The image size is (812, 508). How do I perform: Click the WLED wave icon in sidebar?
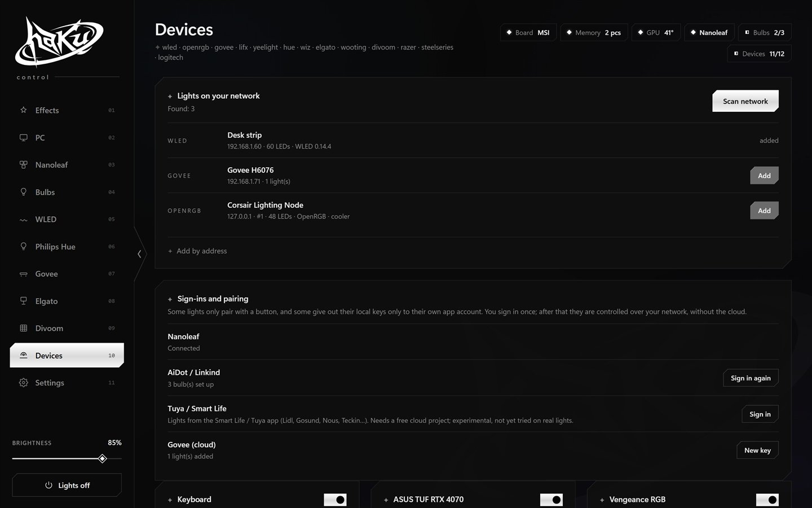[23, 220]
